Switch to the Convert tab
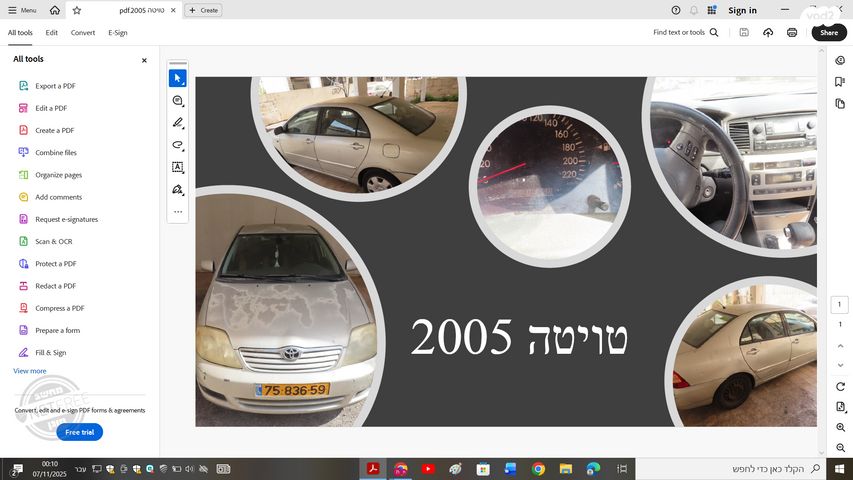The image size is (853, 480). [x=83, y=33]
